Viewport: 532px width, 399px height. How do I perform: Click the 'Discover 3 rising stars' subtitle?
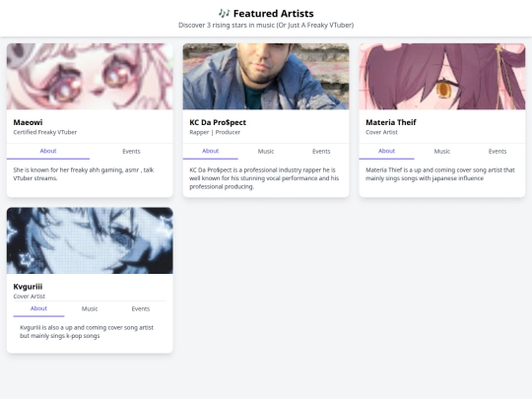click(266, 25)
